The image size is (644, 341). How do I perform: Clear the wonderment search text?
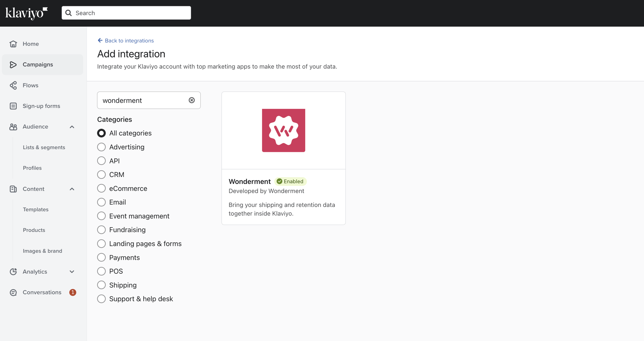pos(192,100)
